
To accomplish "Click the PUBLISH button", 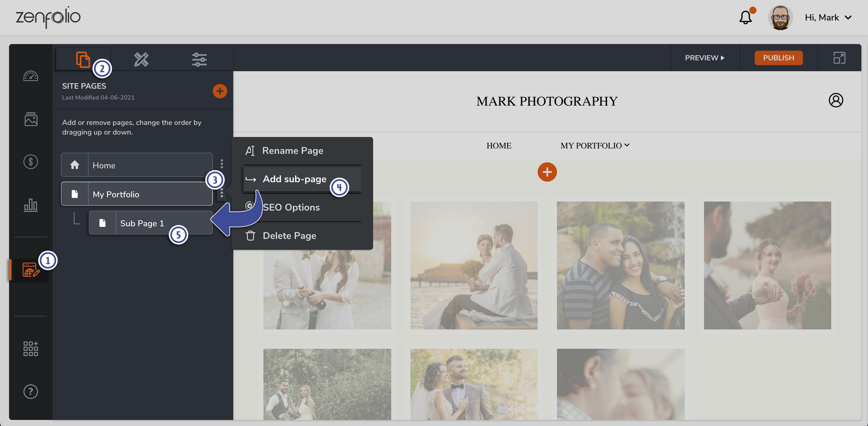I will click(x=778, y=58).
